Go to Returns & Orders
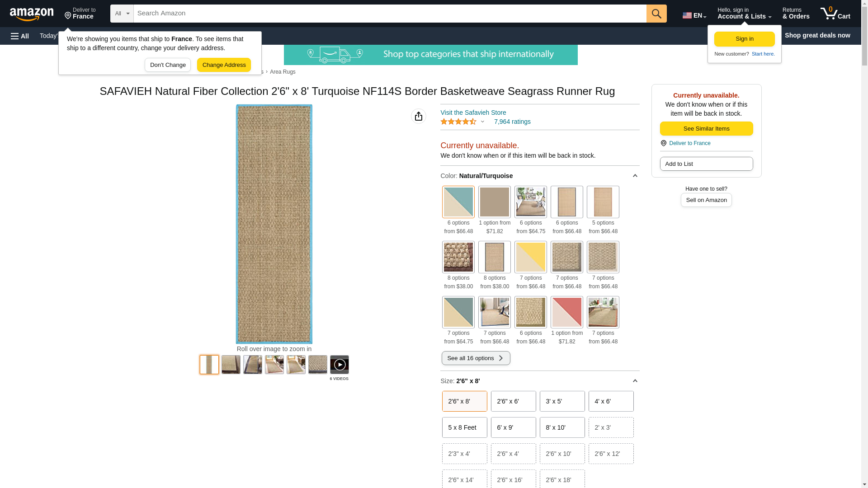Image resolution: width=868 pixels, height=488 pixels. tap(796, 14)
